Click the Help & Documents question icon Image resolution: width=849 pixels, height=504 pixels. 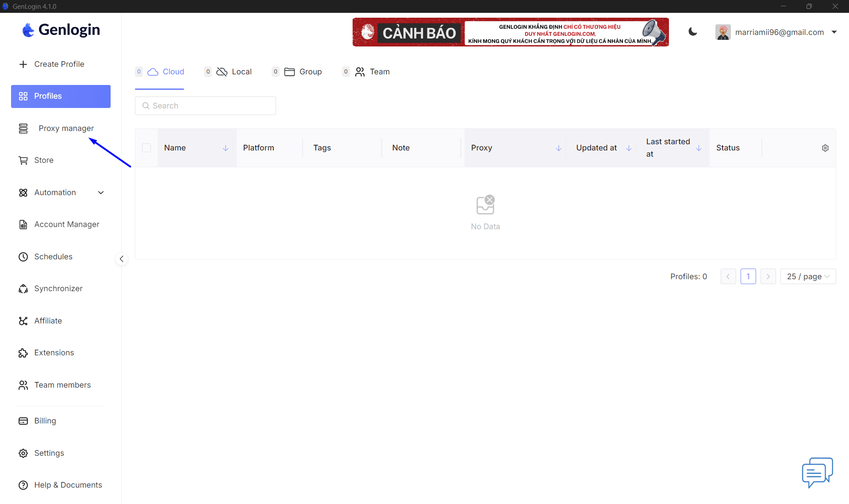tap(23, 485)
